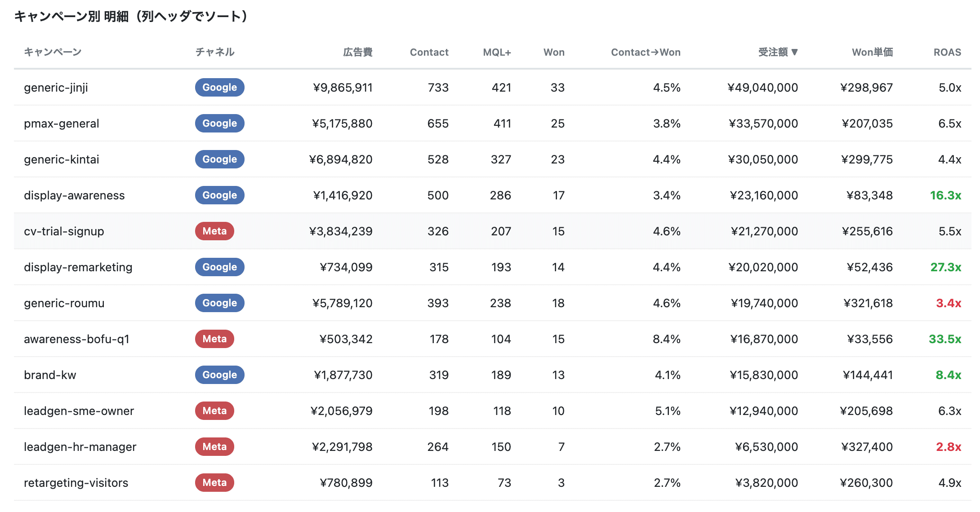
Task: Click Meta badge in leadgen-sme-owner row
Action: tap(214, 411)
